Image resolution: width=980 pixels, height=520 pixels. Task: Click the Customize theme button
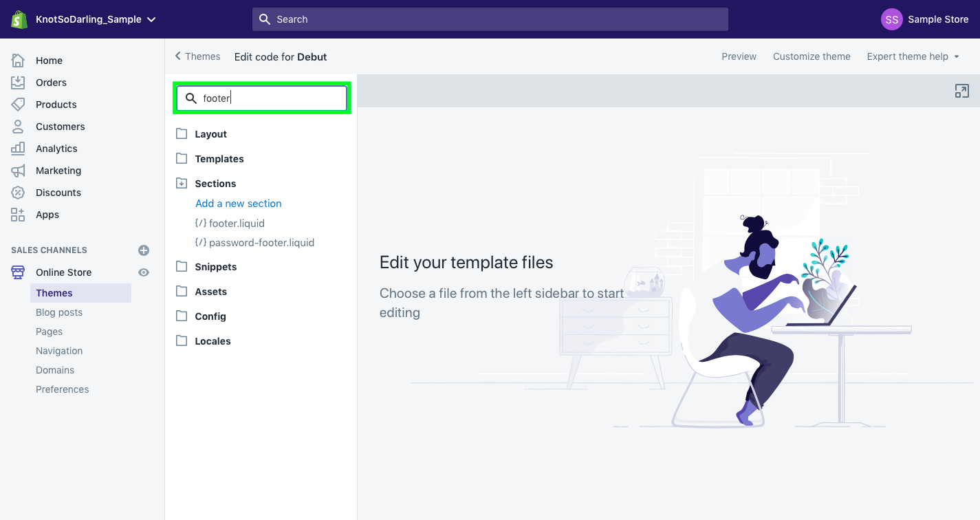pyautogui.click(x=812, y=56)
